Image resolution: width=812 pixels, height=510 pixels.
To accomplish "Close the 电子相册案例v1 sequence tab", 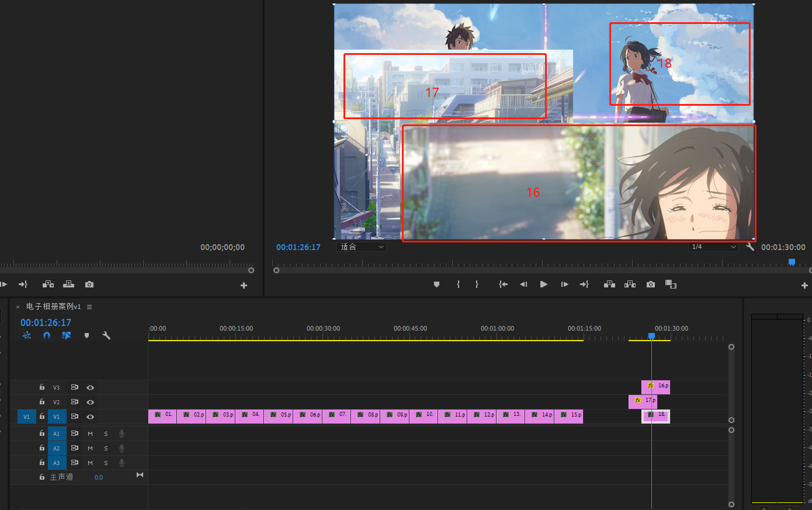I will point(18,307).
